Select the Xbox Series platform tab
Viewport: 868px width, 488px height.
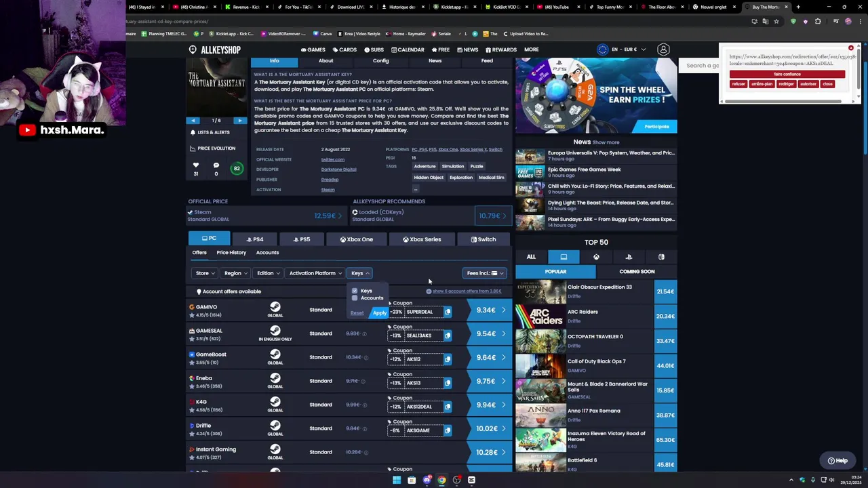[422, 239]
